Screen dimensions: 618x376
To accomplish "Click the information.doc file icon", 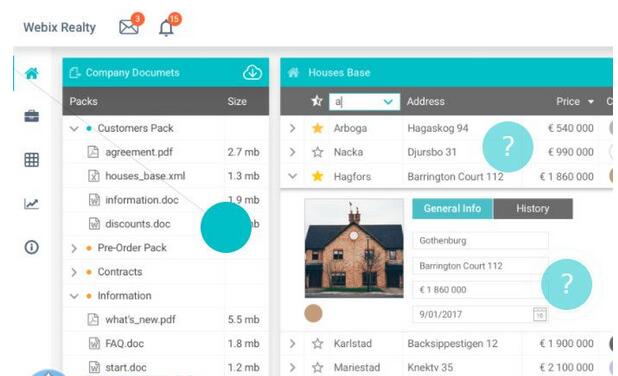I will point(94,200).
